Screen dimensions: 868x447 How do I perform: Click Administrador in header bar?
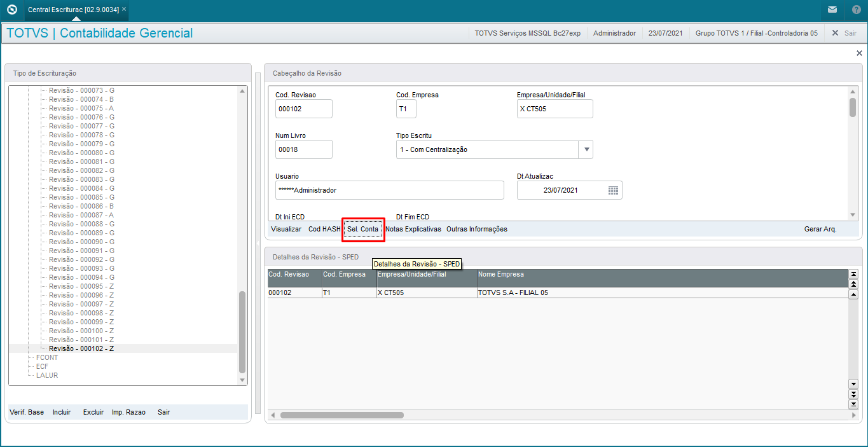point(614,33)
